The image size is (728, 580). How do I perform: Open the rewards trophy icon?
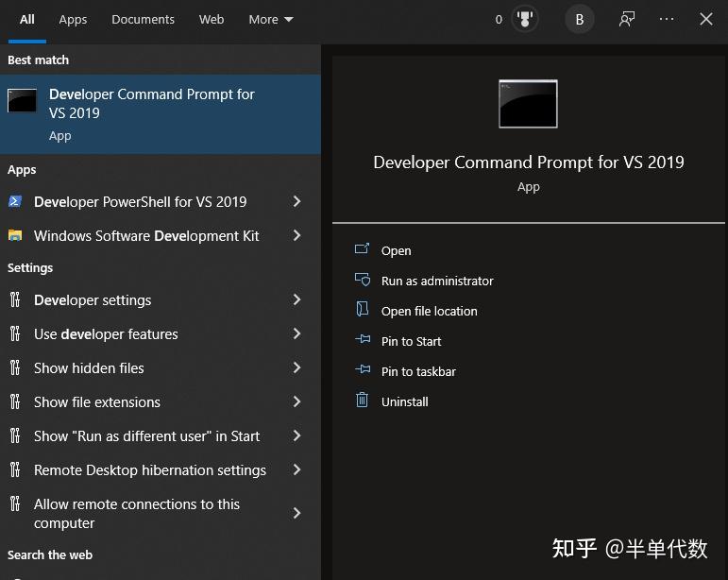pyautogui.click(x=525, y=20)
